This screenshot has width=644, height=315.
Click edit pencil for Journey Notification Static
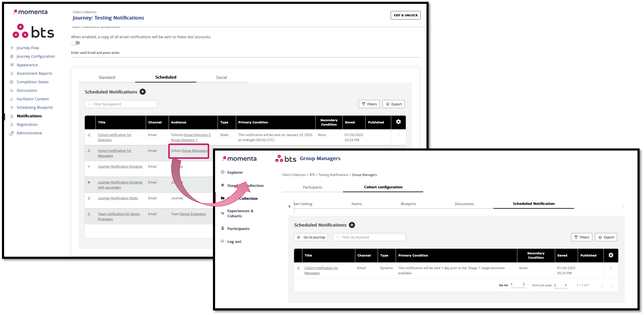[x=89, y=198]
